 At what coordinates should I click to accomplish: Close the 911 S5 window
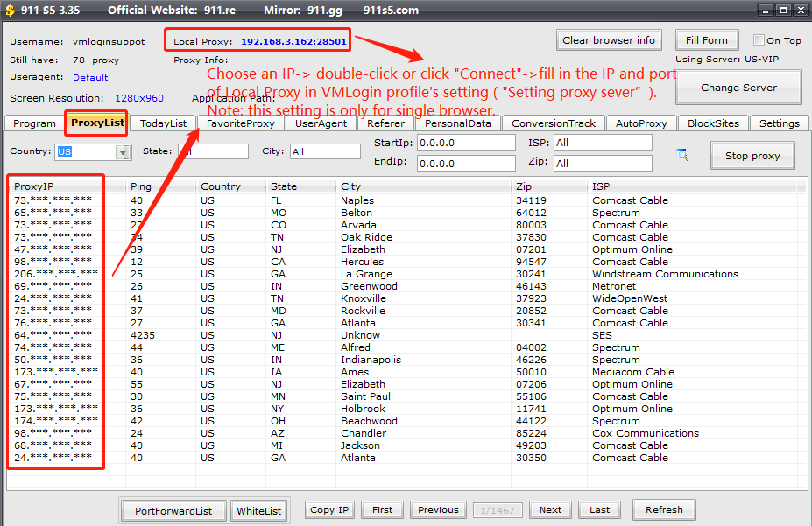[798, 11]
